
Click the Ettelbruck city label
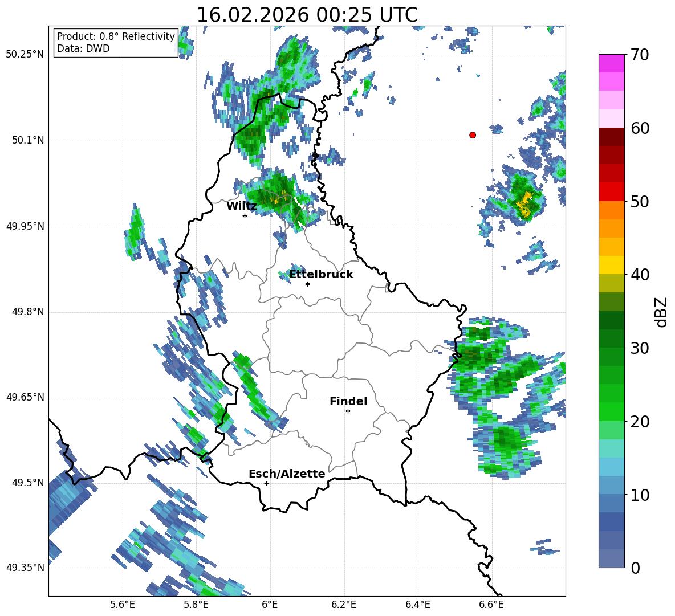pyautogui.click(x=321, y=275)
